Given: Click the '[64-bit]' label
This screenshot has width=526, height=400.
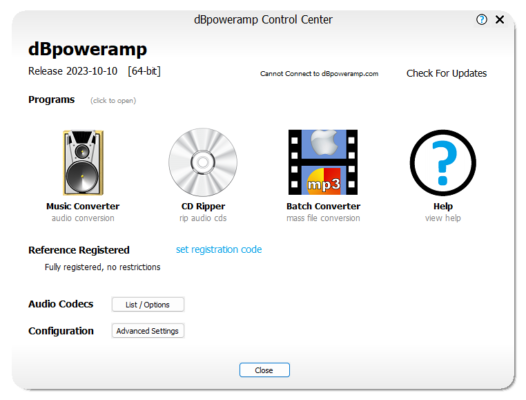Looking at the screenshot, I should pyautogui.click(x=144, y=71).
